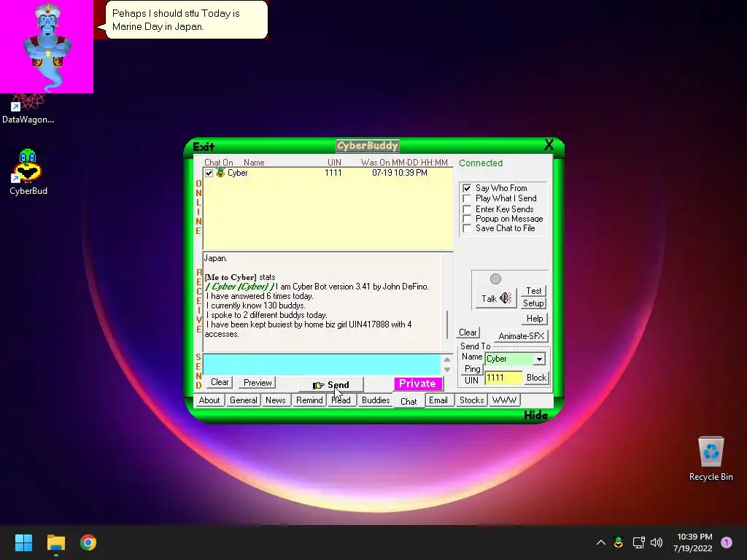This screenshot has height=560, width=747.
Task: Switch to the About tab
Action: [x=209, y=400]
